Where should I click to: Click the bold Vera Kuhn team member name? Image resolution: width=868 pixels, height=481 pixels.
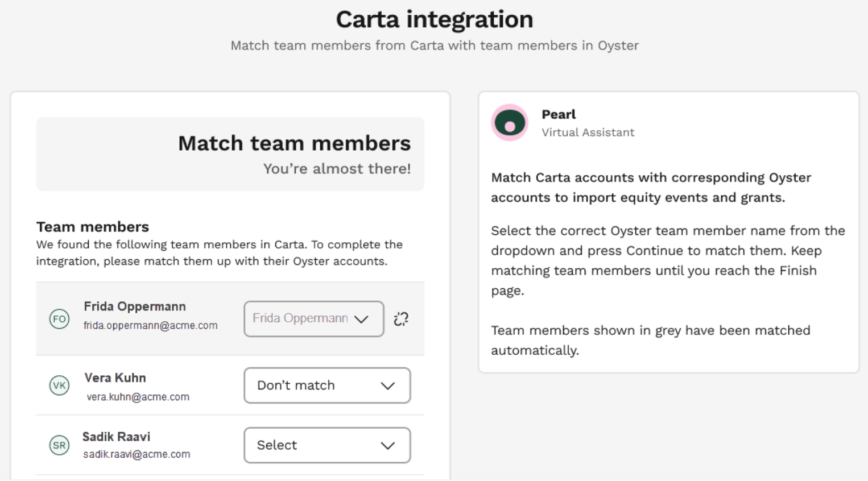[115, 378]
